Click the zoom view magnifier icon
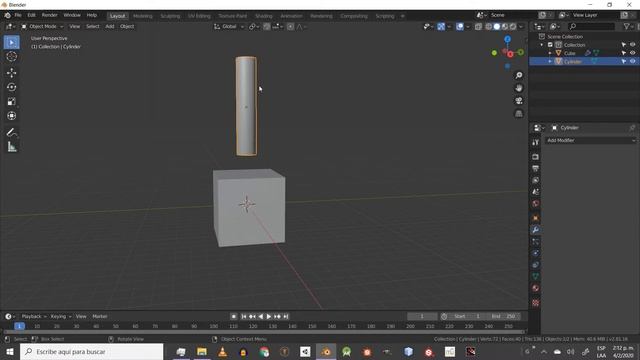Image resolution: width=640 pixels, height=360 pixels. click(x=519, y=76)
